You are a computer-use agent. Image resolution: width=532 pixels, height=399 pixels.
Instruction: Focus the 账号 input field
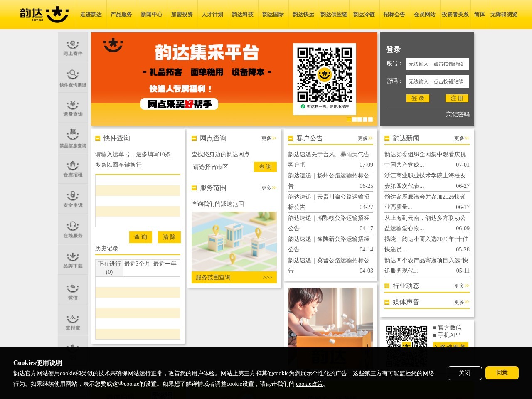(x=438, y=64)
